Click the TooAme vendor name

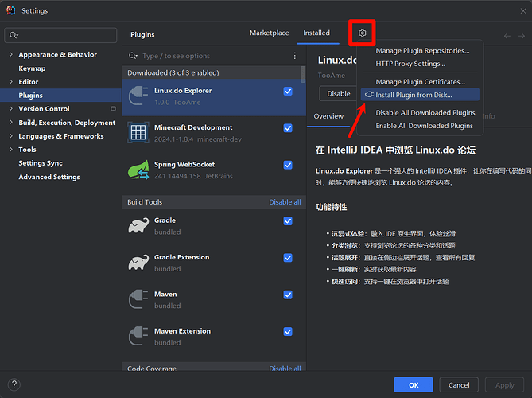[331, 76]
